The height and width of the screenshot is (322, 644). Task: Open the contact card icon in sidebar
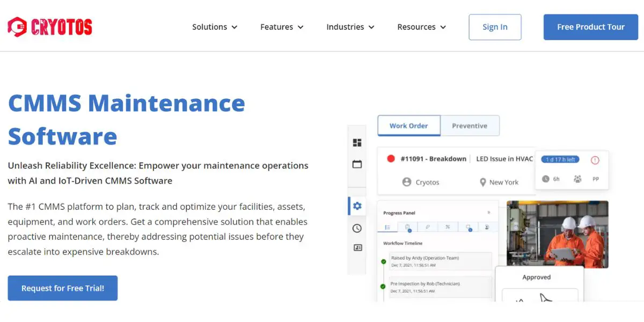click(357, 248)
